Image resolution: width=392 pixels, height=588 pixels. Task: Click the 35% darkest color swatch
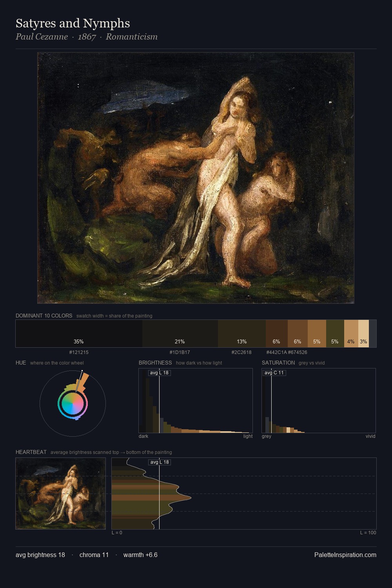(x=79, y=334)
